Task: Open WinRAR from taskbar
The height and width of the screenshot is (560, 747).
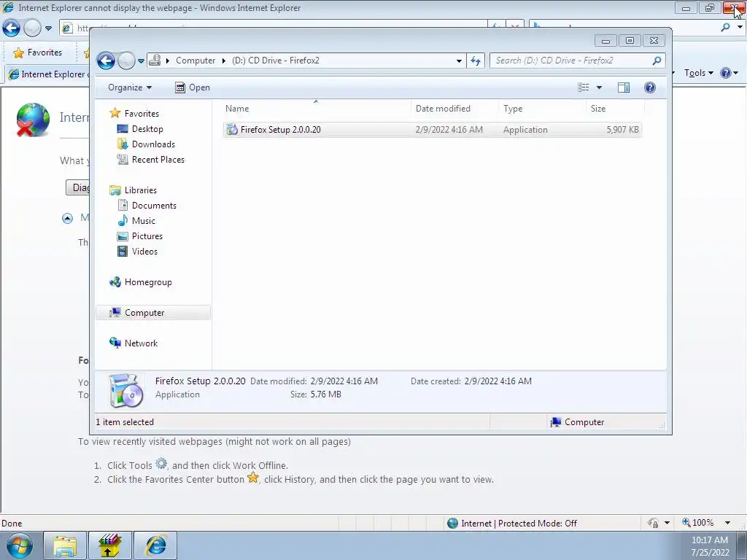Action: tap(110, 545)
